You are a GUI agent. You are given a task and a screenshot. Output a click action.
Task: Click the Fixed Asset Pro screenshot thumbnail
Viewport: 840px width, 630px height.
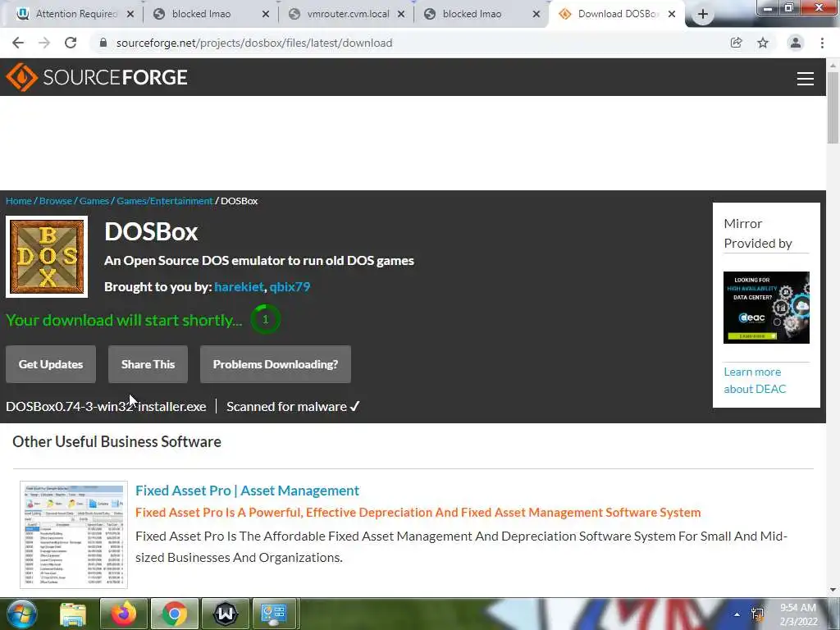(74, 535)
